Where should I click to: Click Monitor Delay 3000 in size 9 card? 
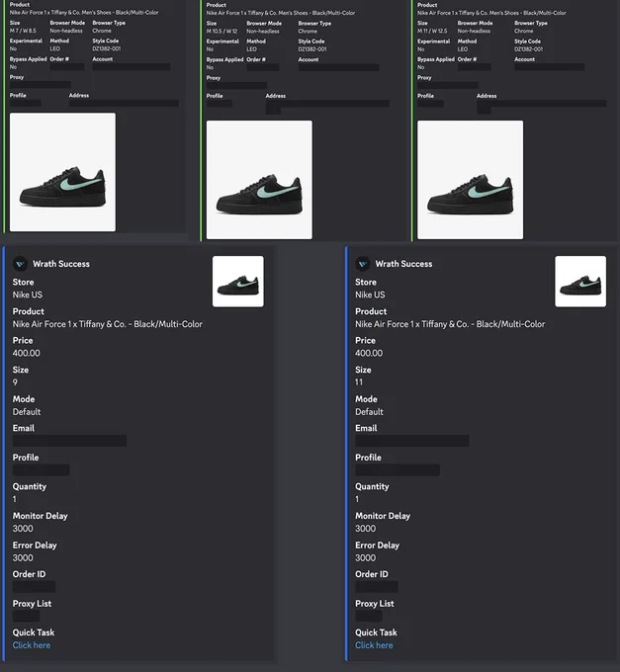tap(23, 529)
